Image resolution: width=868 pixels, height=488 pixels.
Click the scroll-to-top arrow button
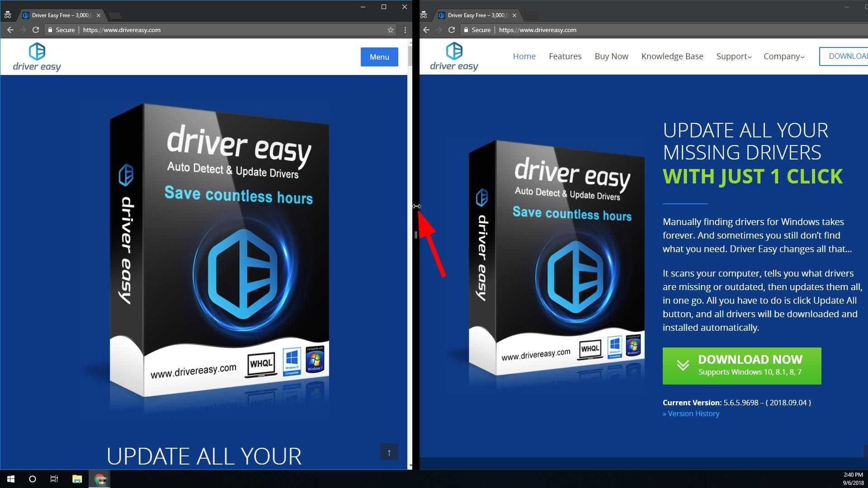click(x=389, y=452)
